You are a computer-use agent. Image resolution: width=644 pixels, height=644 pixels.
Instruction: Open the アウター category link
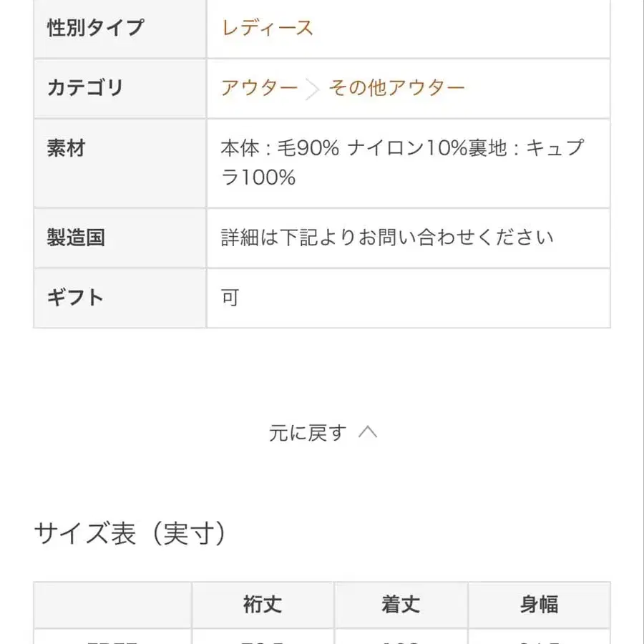(260, 89)
